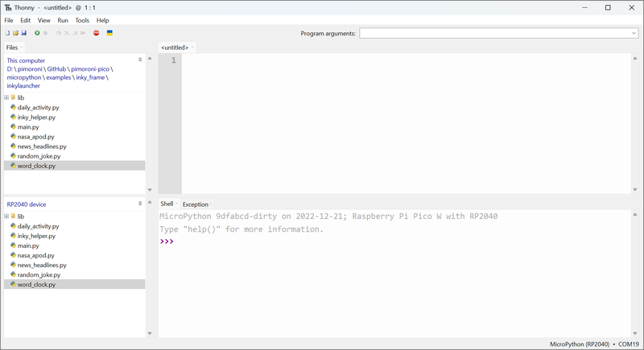Switch to the Exception tab
The width and height of the screenshot is (644, 350).
(195, 204)
